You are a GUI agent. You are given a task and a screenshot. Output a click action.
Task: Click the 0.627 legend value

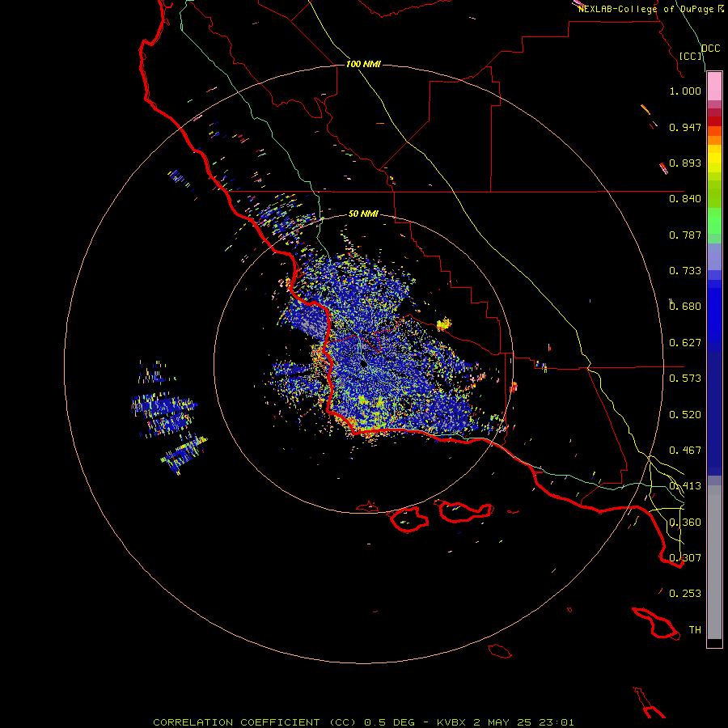(x=685, y=343)
